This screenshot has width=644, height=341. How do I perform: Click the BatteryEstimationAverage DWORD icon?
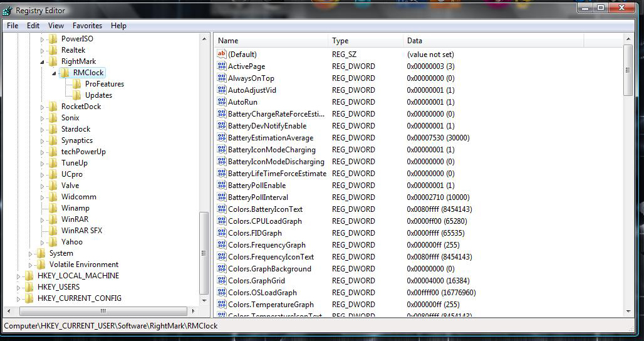222,137
